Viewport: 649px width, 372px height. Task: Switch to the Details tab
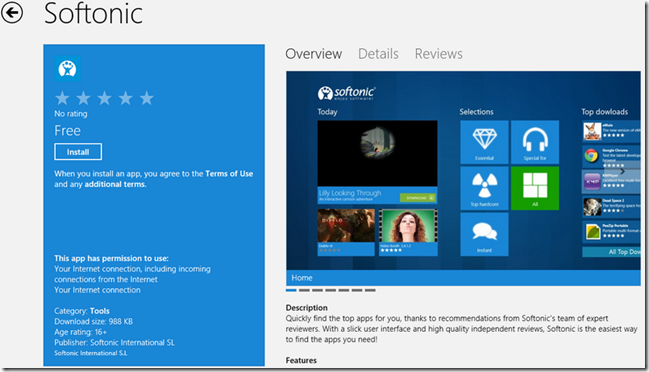click(378, 54)
